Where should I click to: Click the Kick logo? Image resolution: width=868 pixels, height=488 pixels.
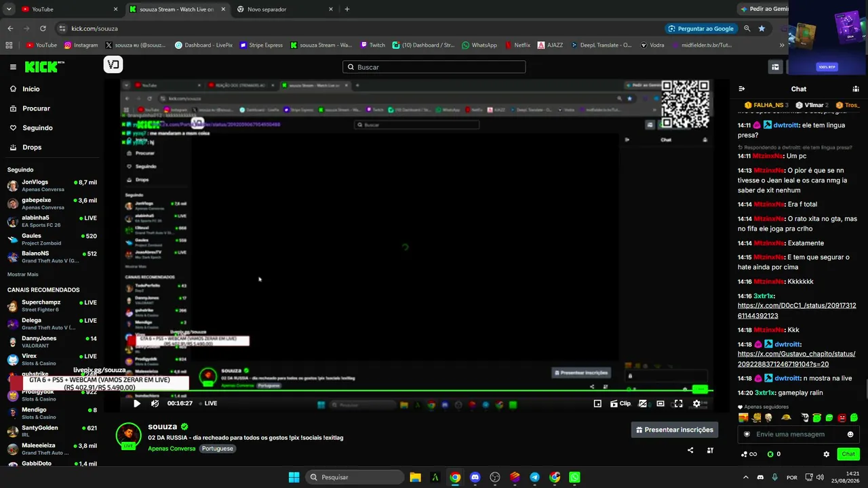tap(44, 66)
